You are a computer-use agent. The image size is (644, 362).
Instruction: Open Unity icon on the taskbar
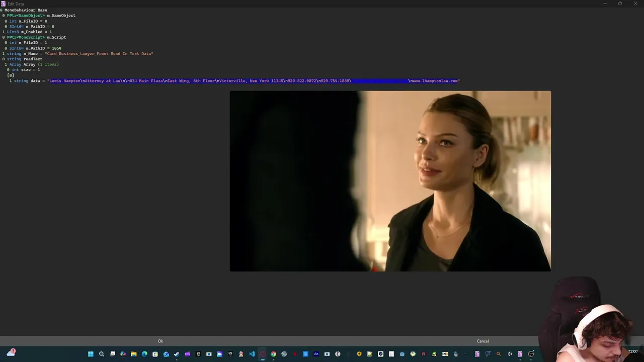pos(510,354)
